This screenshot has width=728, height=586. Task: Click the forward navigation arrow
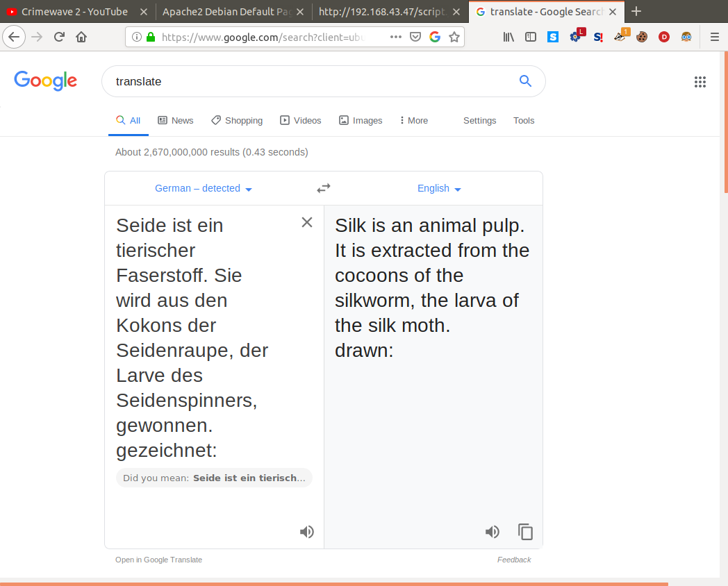point(37,37)
